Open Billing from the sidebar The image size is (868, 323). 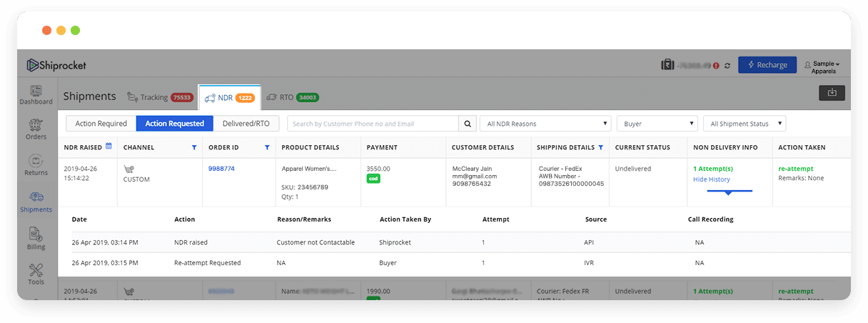point(36,239)
